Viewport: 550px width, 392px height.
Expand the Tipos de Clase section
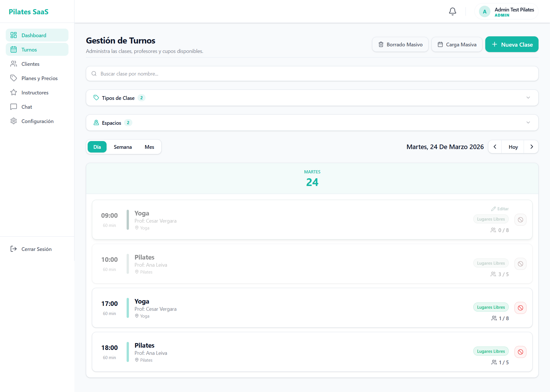[312, 98]
